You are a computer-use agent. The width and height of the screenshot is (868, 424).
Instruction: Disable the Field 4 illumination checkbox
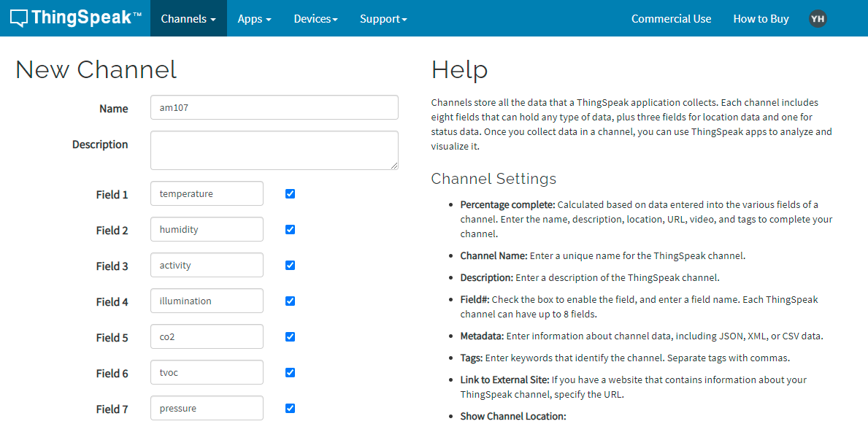[290, 301]
